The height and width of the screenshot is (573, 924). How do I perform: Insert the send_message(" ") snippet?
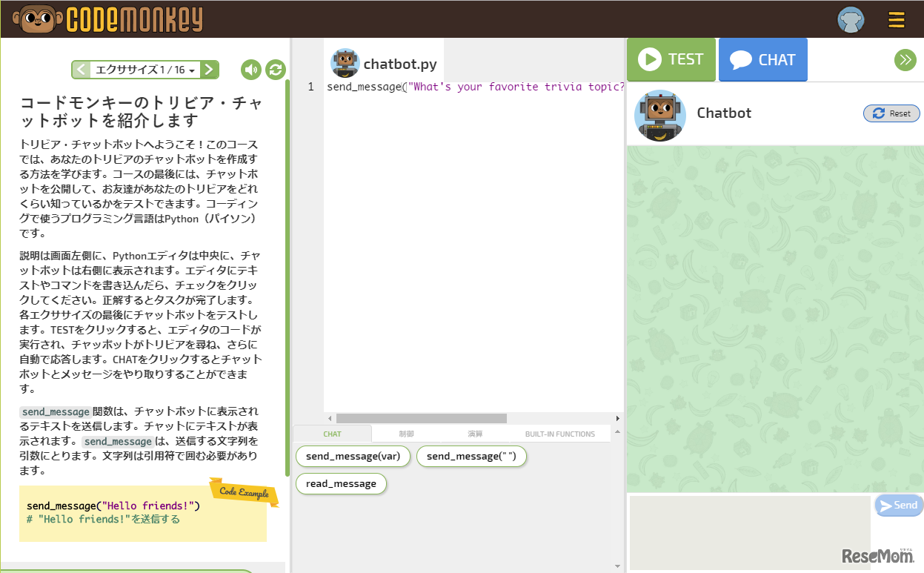471,456
